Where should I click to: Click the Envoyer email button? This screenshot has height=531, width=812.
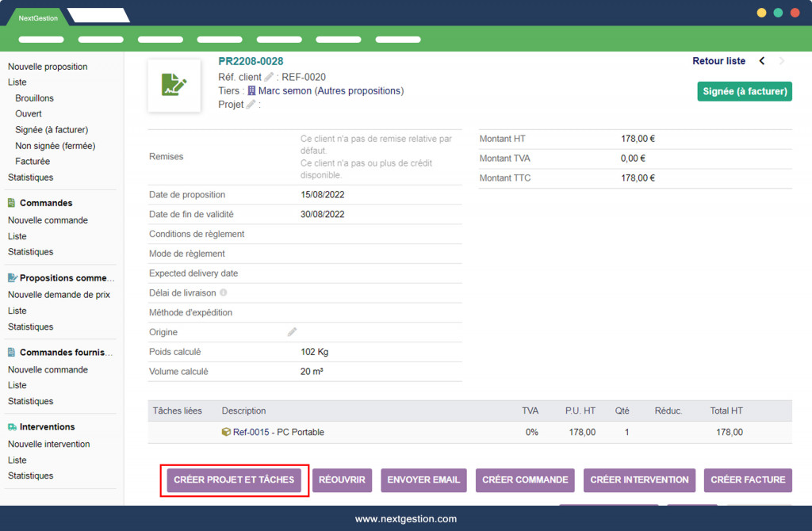423,480
